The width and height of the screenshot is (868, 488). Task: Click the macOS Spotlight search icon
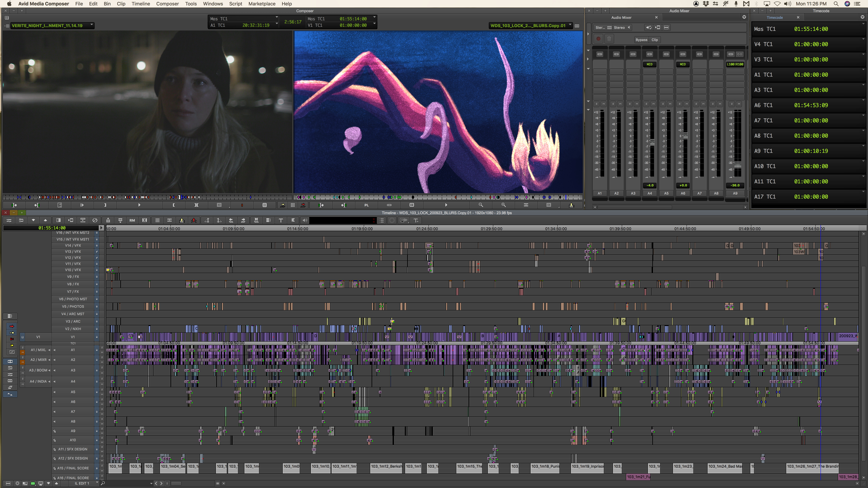click(836, 4)
